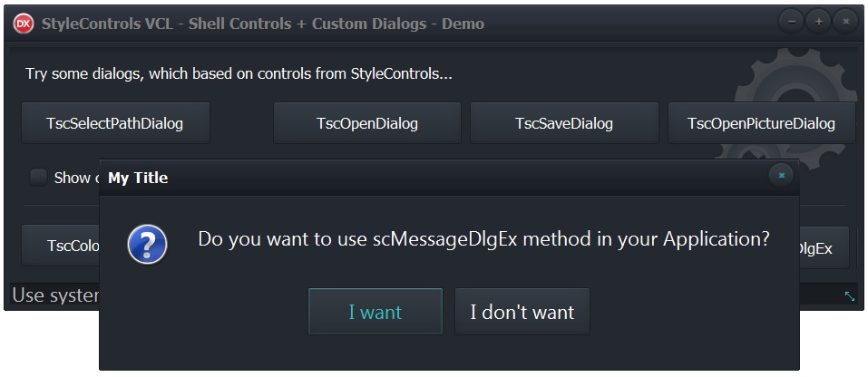
Task: Click the partially covered DlgEx button
Action: [824, 247]
